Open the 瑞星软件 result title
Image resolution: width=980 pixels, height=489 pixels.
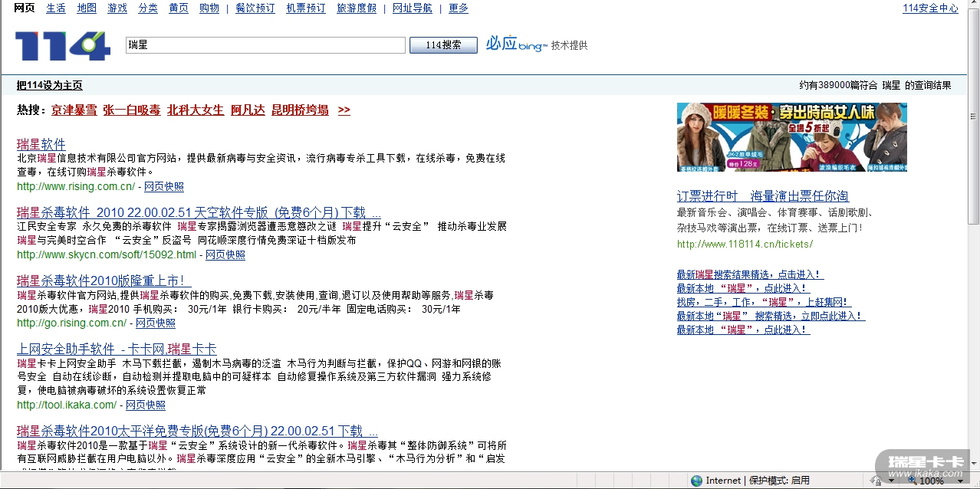(41, 144)
